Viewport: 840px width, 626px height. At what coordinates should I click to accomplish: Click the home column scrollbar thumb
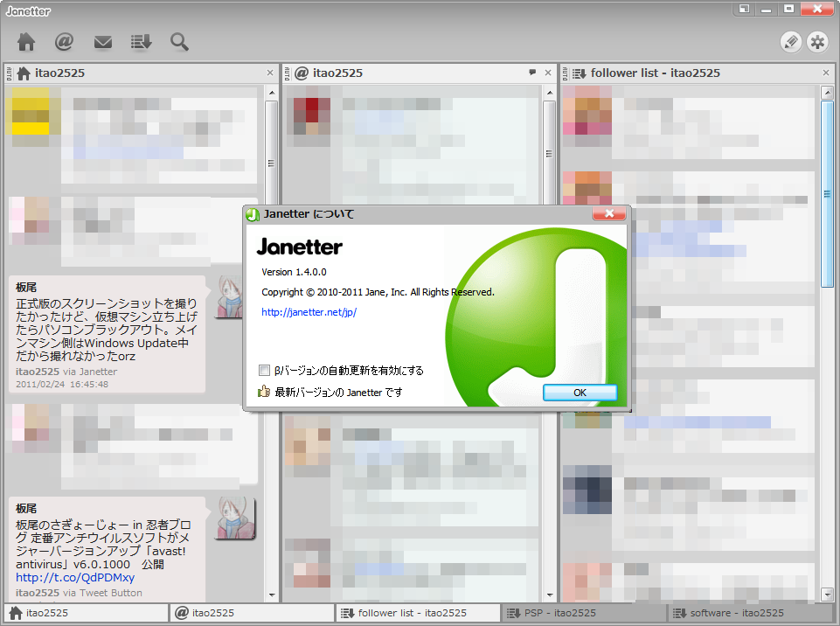tap(272, 153)
